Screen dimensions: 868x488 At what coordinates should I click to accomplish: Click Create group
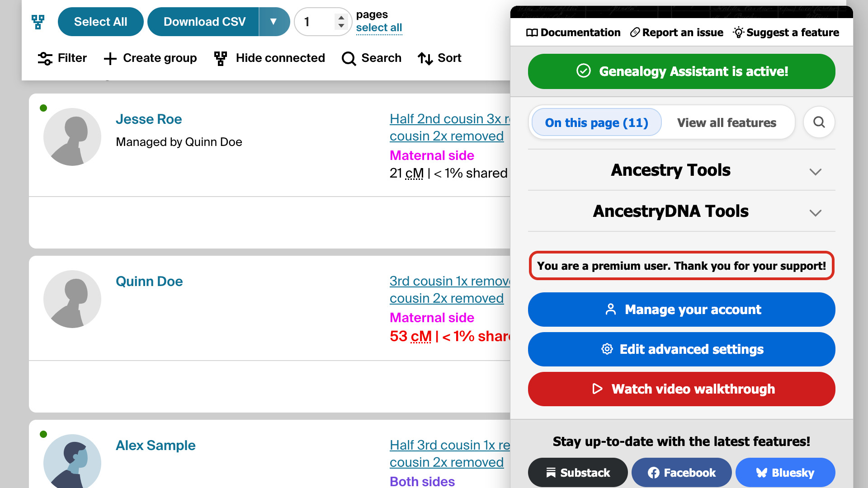point(151,58)
